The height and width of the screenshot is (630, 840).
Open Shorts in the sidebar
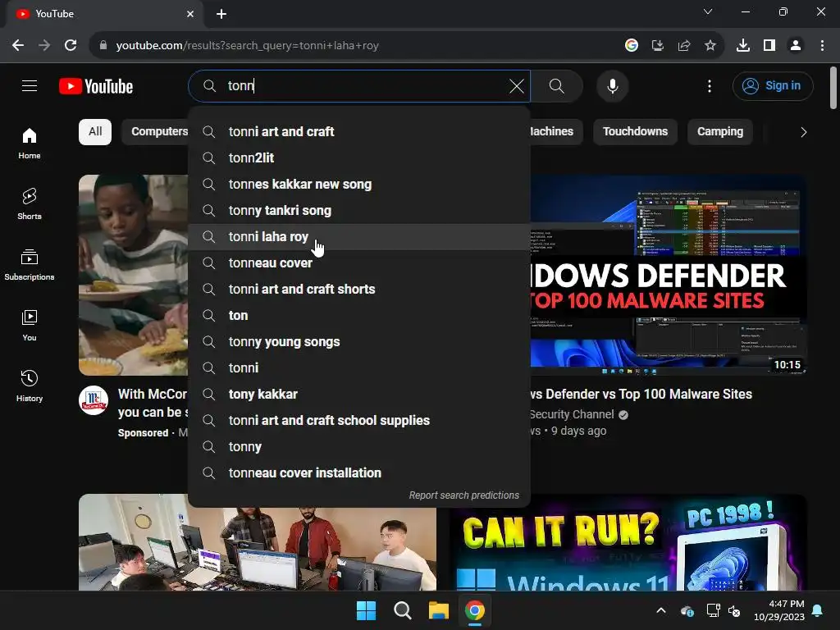coord(30,204)
